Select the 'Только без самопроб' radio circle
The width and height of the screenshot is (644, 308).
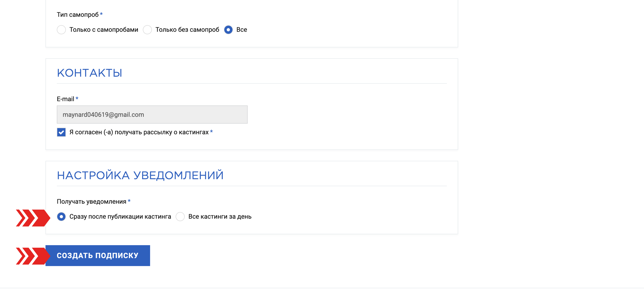coord(147,30)
